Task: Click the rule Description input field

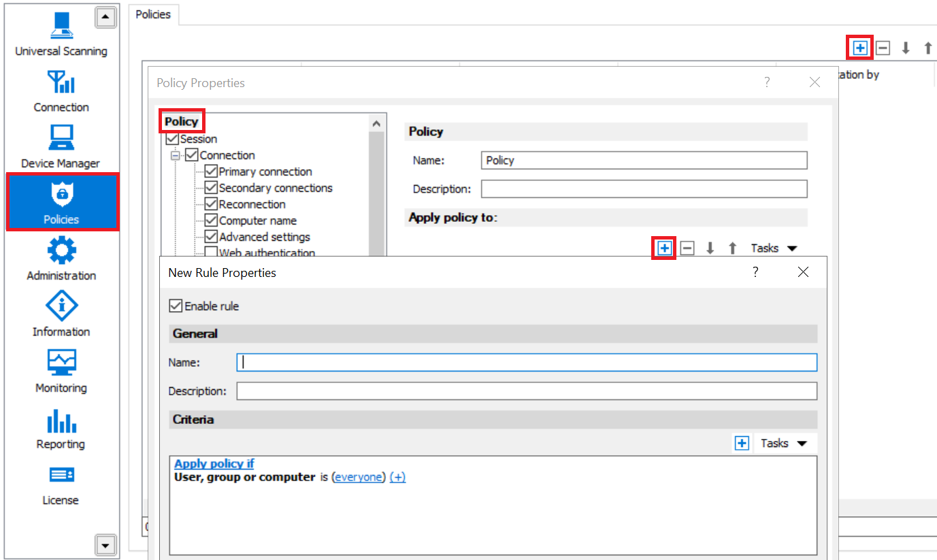Action: coord(526,391)
